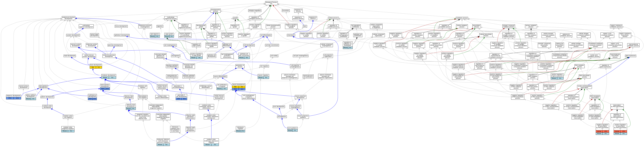Select response to external stimulus node
Viewport: 644px width, 147px height.
point(298,18)
